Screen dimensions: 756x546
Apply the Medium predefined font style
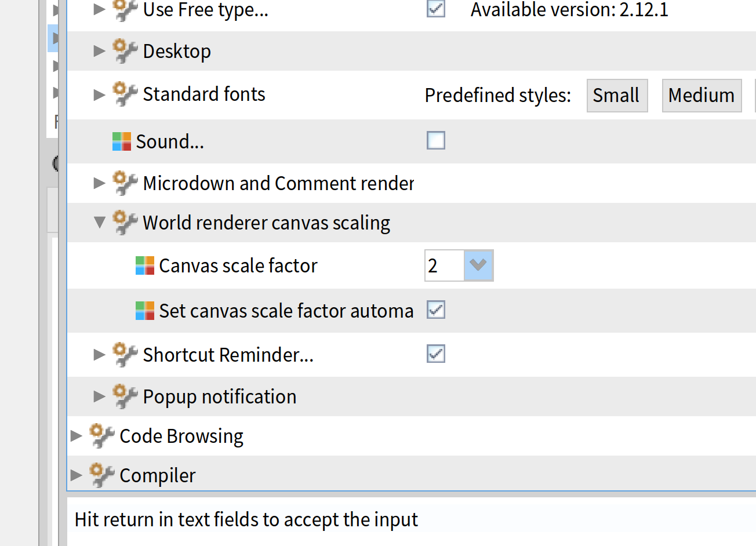point(702,95)
